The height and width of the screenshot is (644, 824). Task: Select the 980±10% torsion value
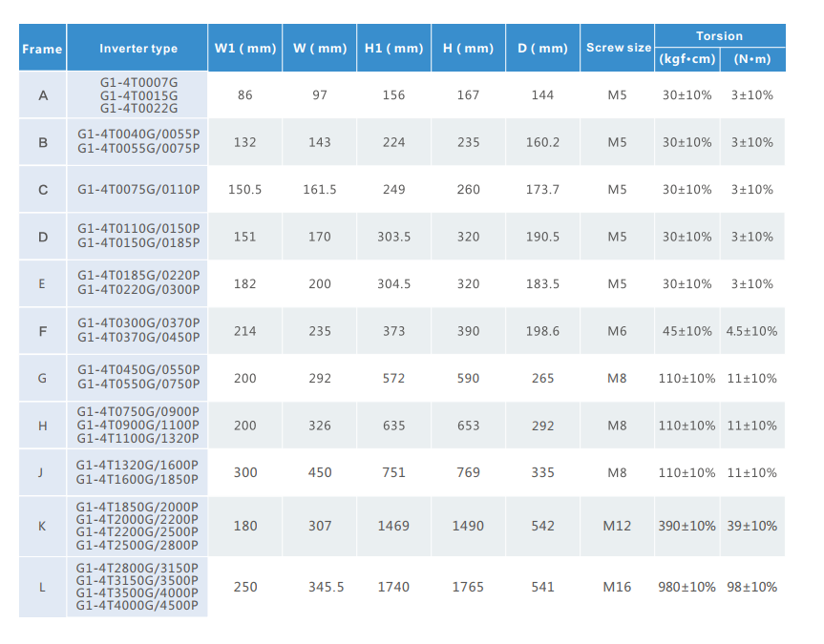pyautogui.click(x=687, y=587)
